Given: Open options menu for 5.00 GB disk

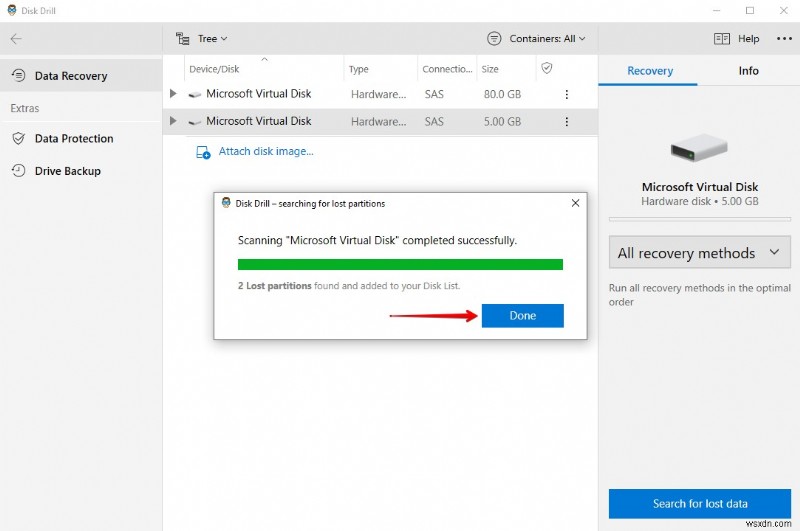Looking at the screenshot, I should coord(566,121).
